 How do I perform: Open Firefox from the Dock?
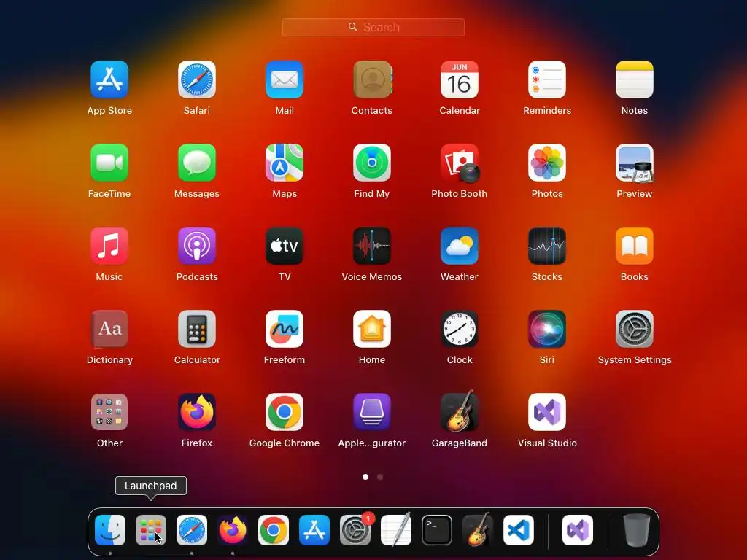pyautogui.click(x=233, y=530)
